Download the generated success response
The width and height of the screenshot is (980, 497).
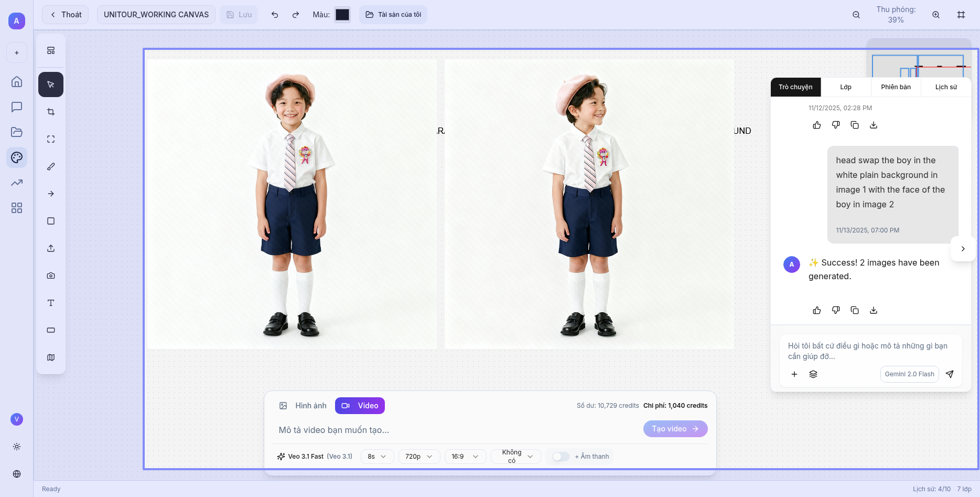coord(874,310)
